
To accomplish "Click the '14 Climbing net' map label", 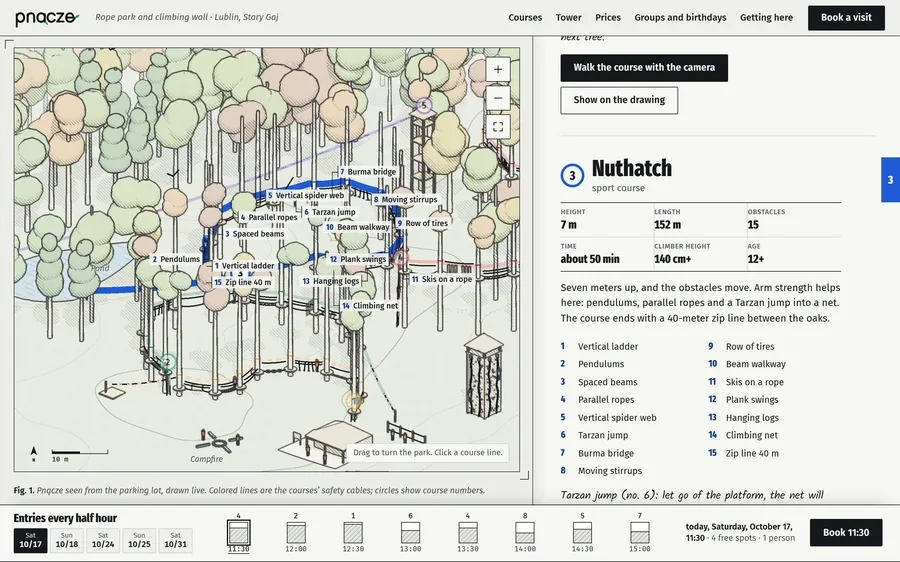I will tap(370, 305).
